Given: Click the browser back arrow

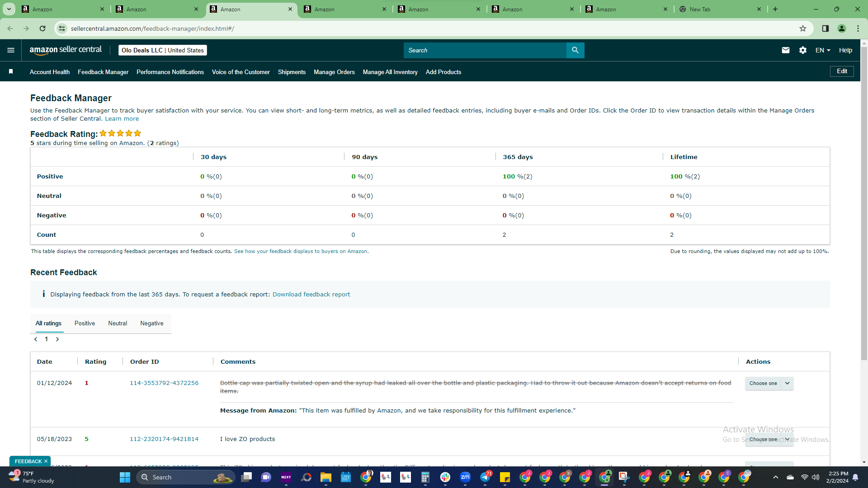Looking at the screenshot, I should [x=10, y=28].
